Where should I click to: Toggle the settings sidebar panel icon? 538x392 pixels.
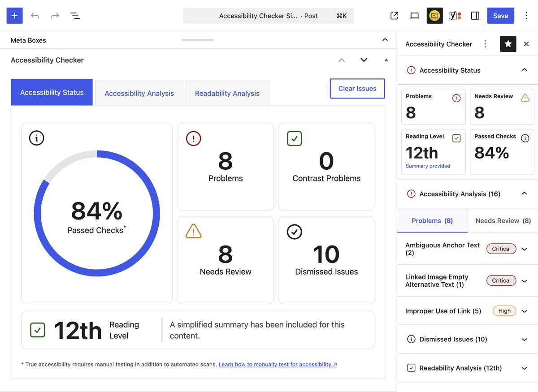click(x=475, y=16)
